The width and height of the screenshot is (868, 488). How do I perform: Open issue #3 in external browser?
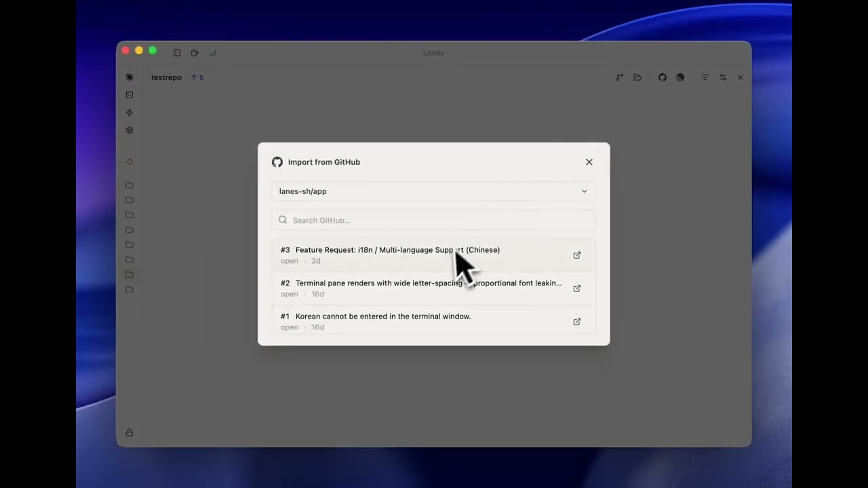tap(577, 256)
